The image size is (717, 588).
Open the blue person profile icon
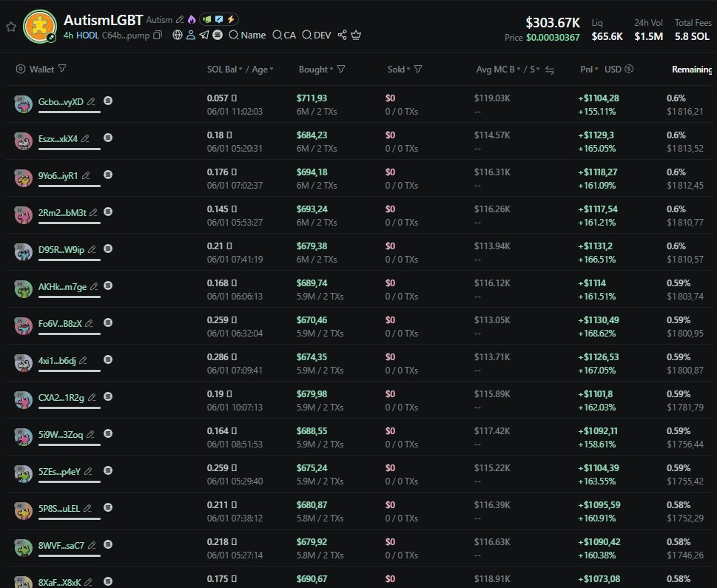pos(191,35)
